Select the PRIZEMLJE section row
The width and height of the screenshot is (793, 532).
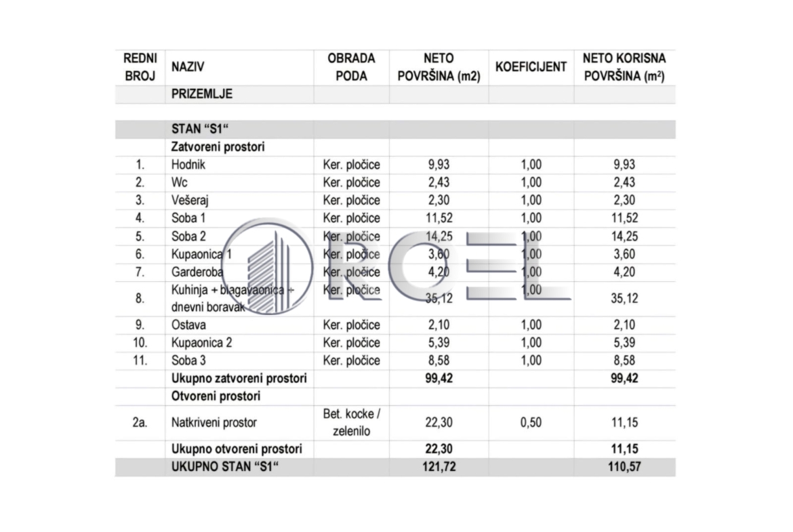395,94
